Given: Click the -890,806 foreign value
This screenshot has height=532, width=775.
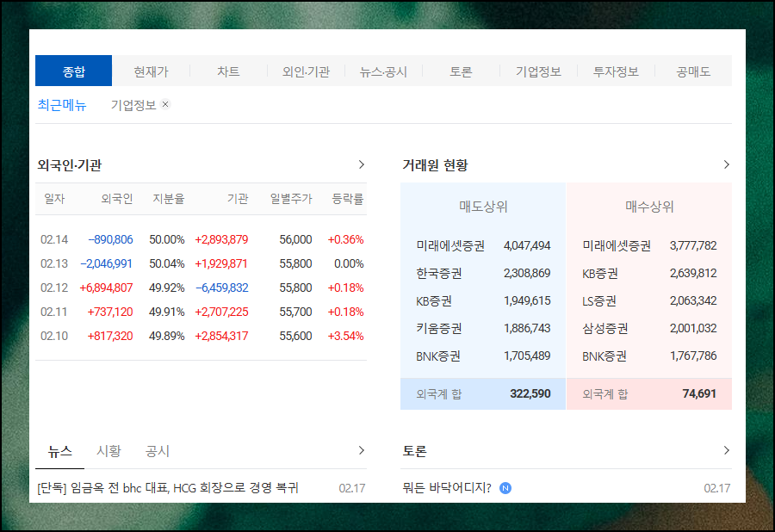Looking at the screenshot, I should (111, 239).
